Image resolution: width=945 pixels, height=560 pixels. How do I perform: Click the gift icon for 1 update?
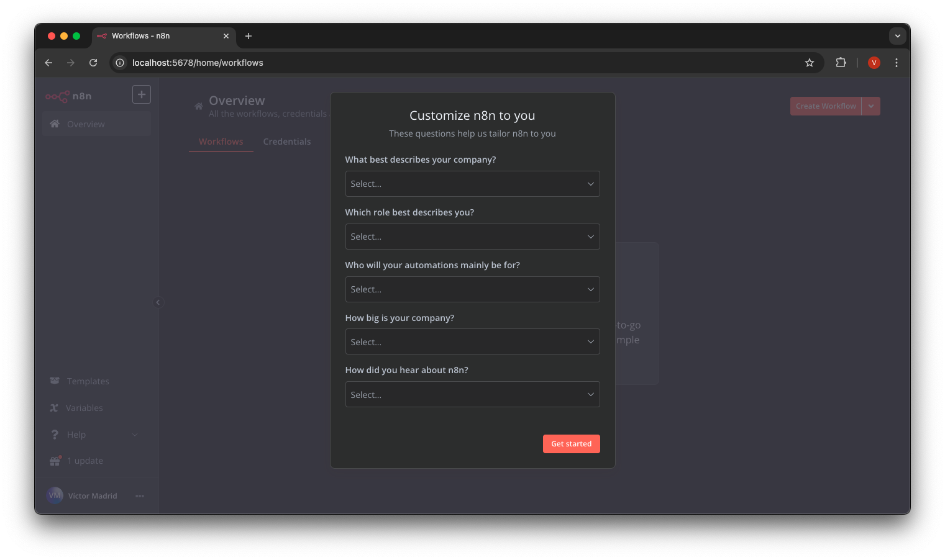(55, 461)
